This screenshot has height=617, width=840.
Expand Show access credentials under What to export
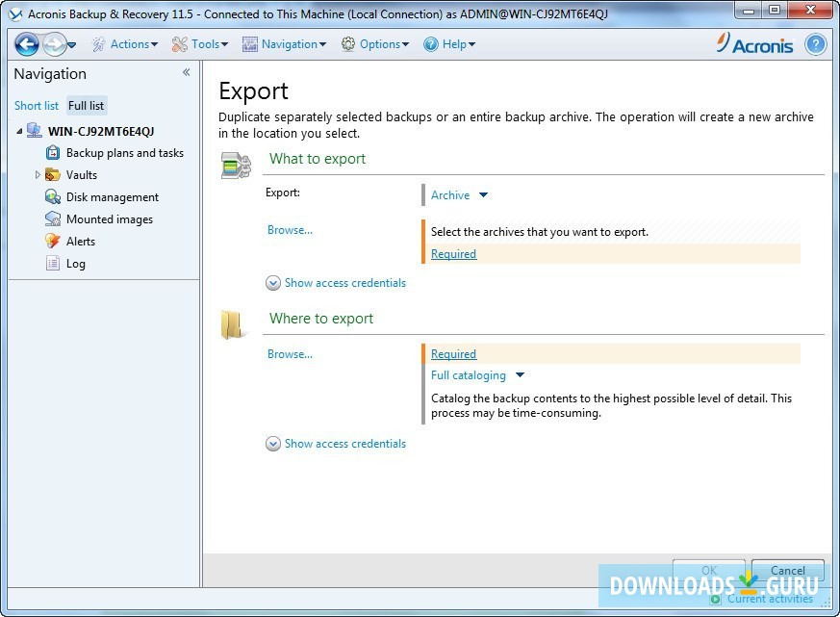click(337, 283)
